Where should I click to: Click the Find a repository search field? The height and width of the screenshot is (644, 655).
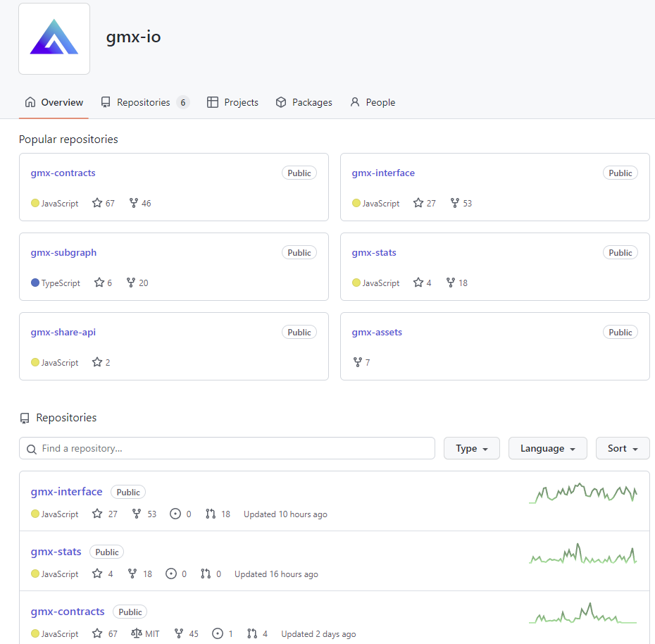[227, 448]
